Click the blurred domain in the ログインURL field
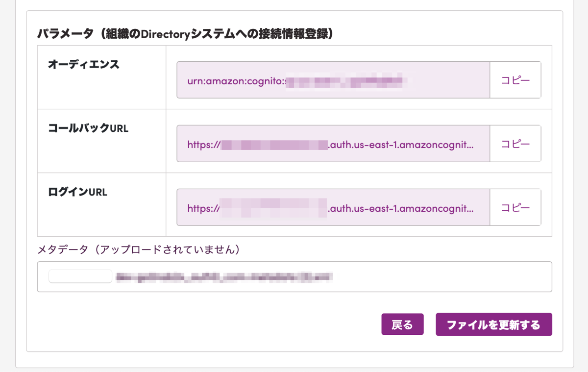 pos(272,208)
